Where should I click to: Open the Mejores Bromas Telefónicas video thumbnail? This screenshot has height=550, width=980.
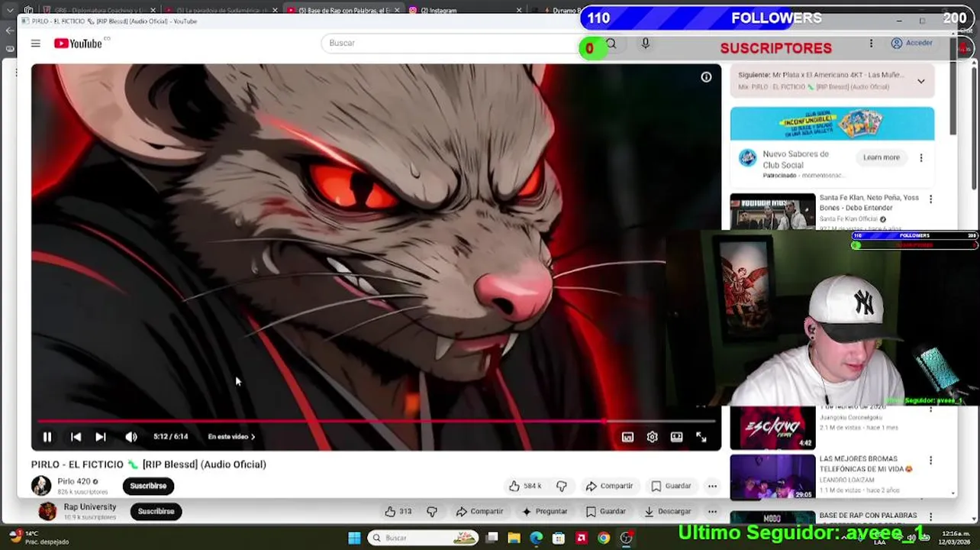[772, 477]
